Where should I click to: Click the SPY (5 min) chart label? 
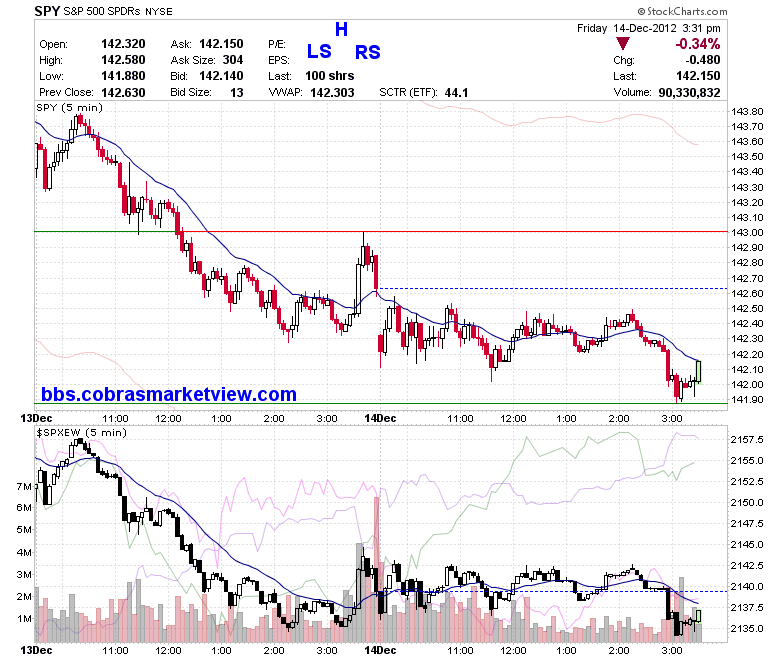pyautogui.click(x=70, y=107)
